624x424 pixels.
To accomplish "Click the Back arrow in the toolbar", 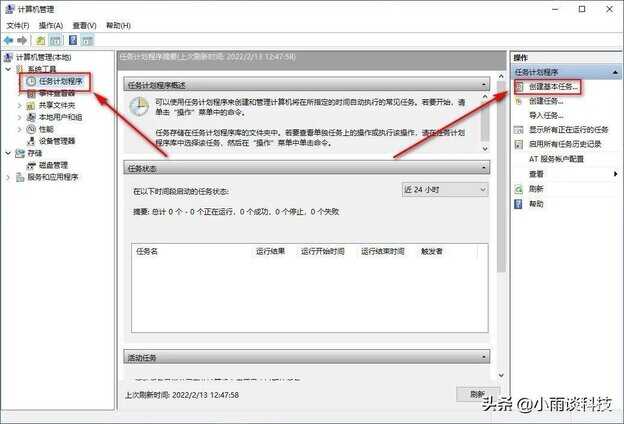I will pos(8,40).
